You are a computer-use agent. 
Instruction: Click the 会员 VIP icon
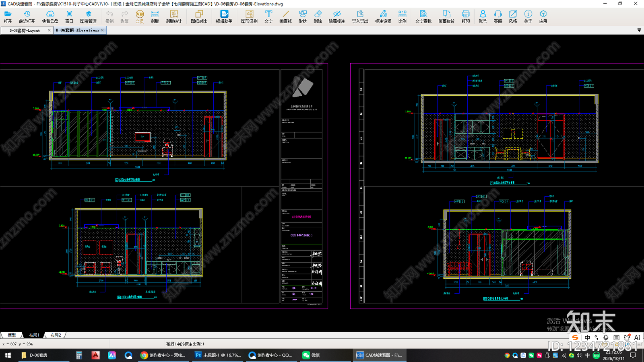(140, 17)
